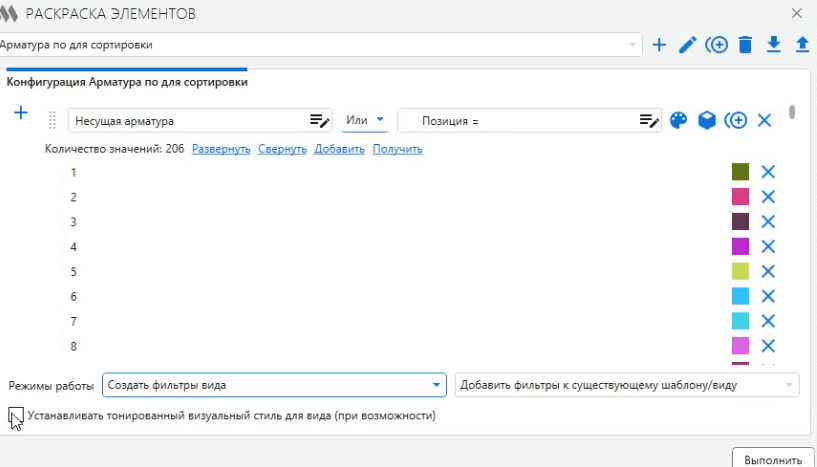Click the trash icon to delete configuration
The width and height of the screenshot is (817, 467).
point(745,45)
